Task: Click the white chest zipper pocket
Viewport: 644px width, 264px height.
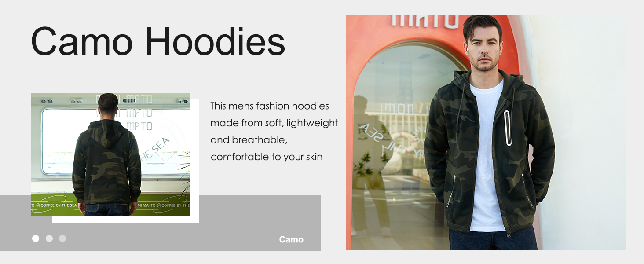Action: [508, 128]
